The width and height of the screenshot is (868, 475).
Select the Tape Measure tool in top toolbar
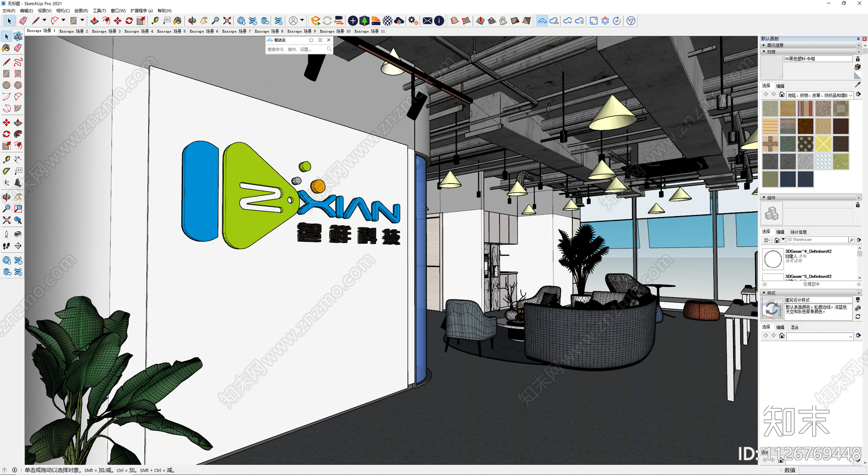[155, 21]
